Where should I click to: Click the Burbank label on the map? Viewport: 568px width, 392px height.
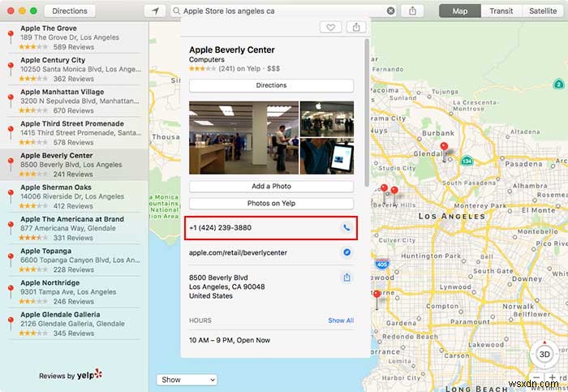(x=438, y=133)
